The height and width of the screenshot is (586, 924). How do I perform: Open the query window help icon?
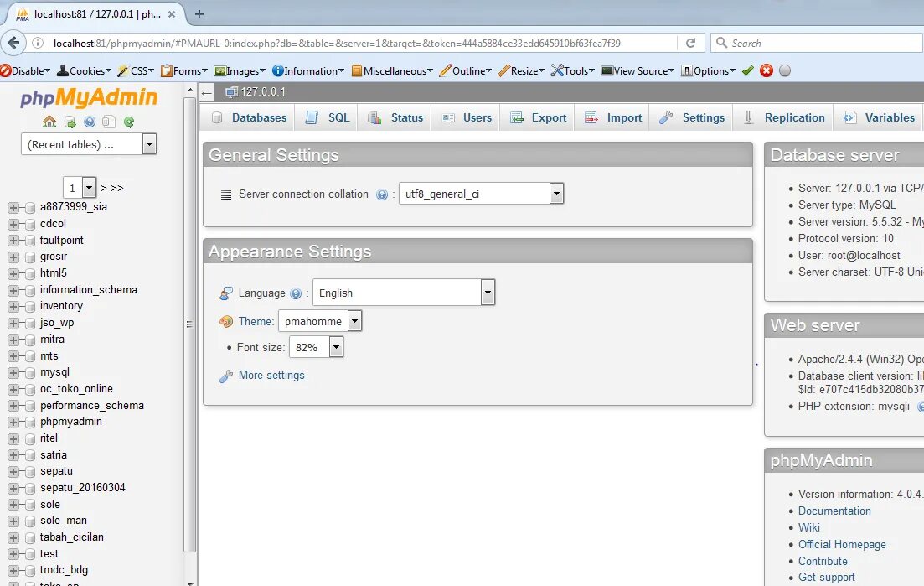click(90, 122)
